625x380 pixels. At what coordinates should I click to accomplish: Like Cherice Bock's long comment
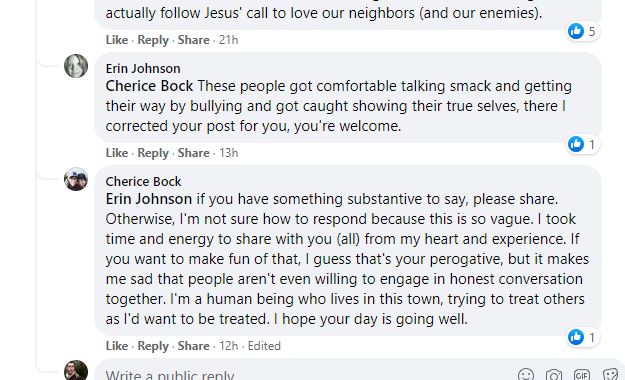tap(117, 346)
